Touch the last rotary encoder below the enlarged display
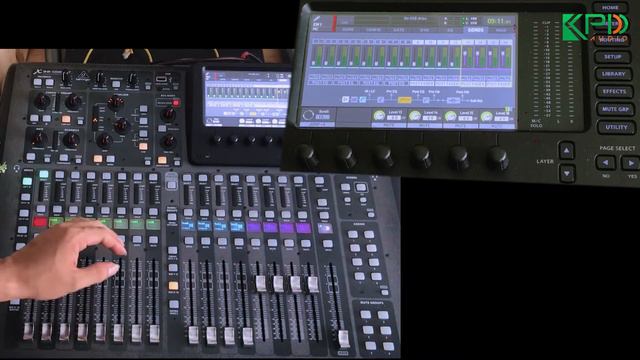This screenshot has width=640, height=360. click(x=498, y=158)
